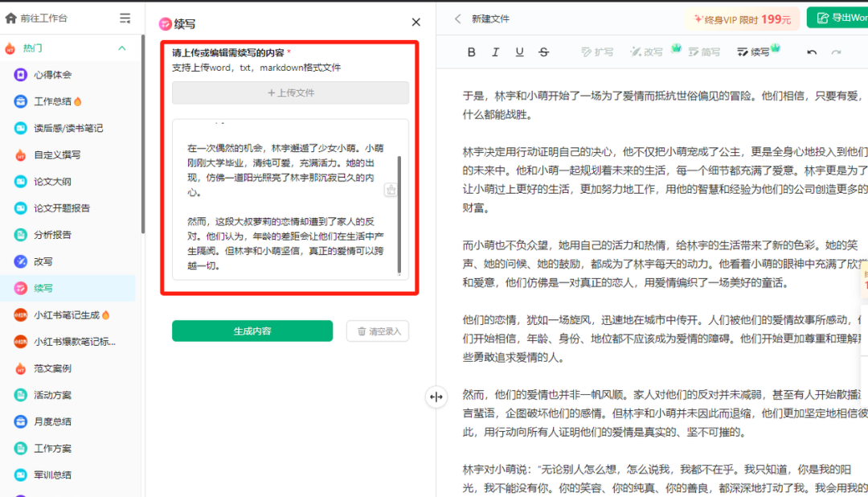Click paragraph starting 林宇决定用行动证明
The width and height of the screenshot is (868, 497).
tap(665, 179)
